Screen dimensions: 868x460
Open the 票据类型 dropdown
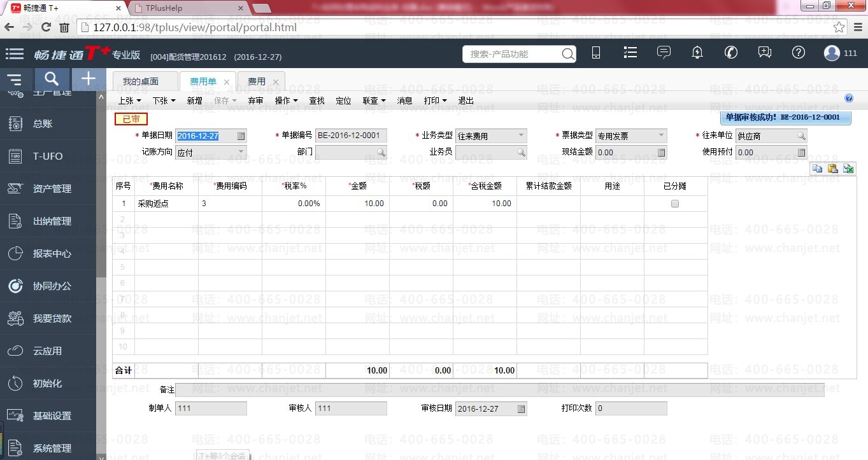(661, 136)
